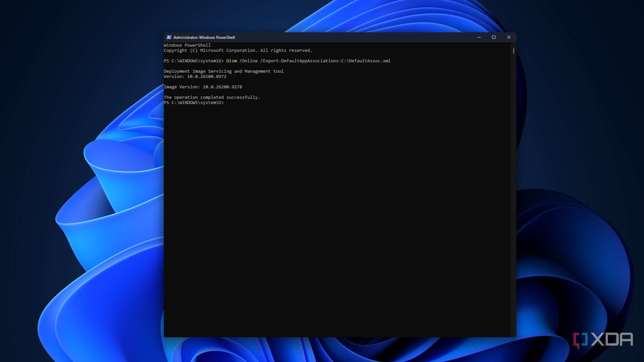Image resolution: width=644 pixels, height=362 pixels.
Task: Click the 'Image Version: 10.0.26200.9278' line
Action: coord(203,87)
